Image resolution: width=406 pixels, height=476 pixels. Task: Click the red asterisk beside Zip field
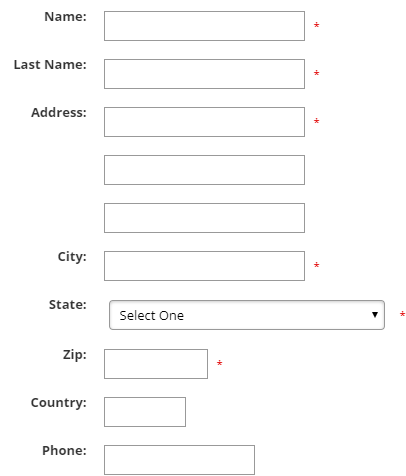pyautogui.click(x=219, y=363)
